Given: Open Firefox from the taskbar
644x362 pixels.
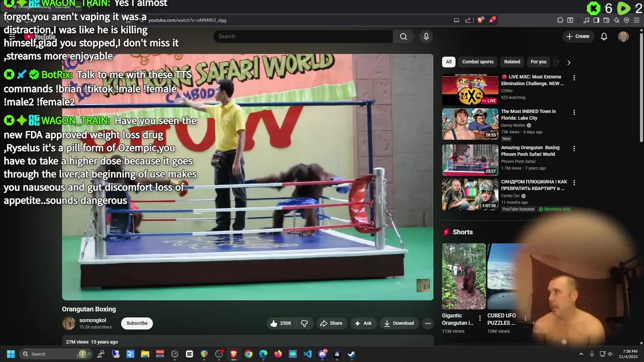Looking at the screenshot, I should [278, 354].
